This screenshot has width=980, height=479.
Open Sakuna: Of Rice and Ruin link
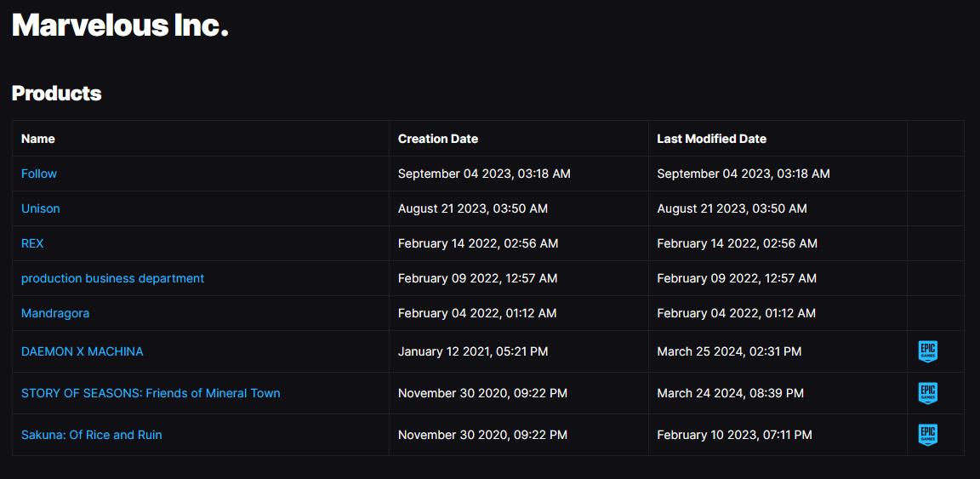click(91, 435)
